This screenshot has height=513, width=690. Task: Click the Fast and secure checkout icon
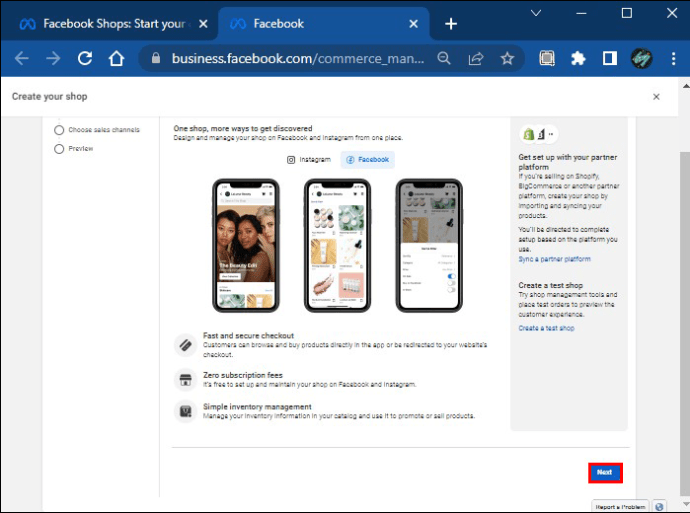pos(185,344)
